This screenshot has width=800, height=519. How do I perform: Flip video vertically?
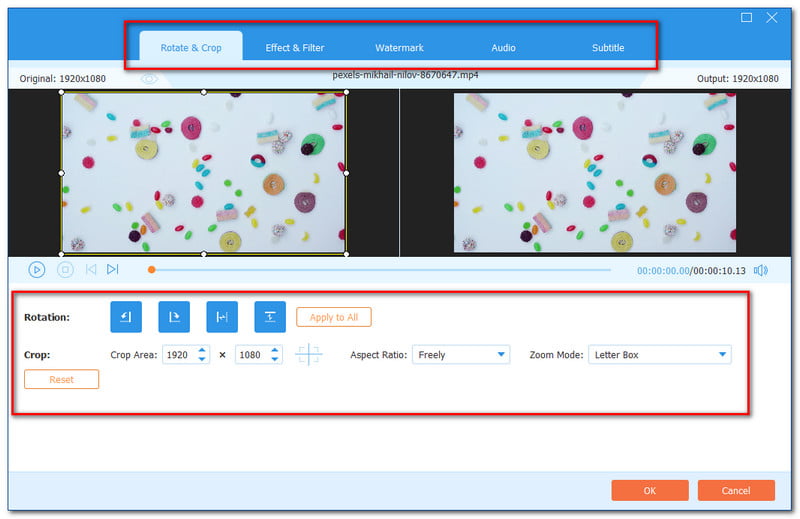(x=270, y=317)
